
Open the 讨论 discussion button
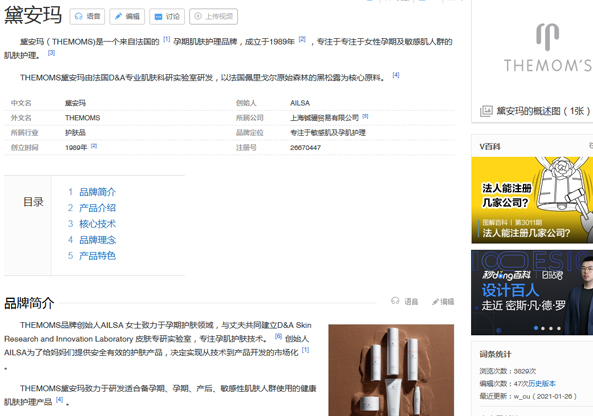[167, 16]
